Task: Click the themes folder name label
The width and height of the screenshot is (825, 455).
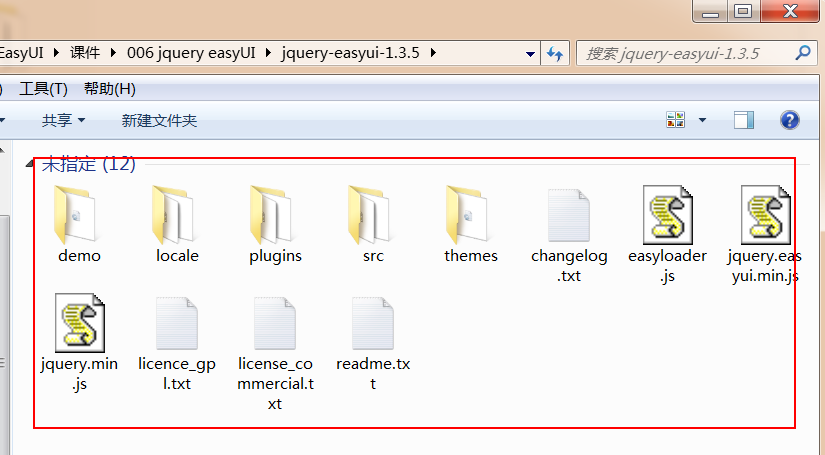Action: click(x=471, y=256)
